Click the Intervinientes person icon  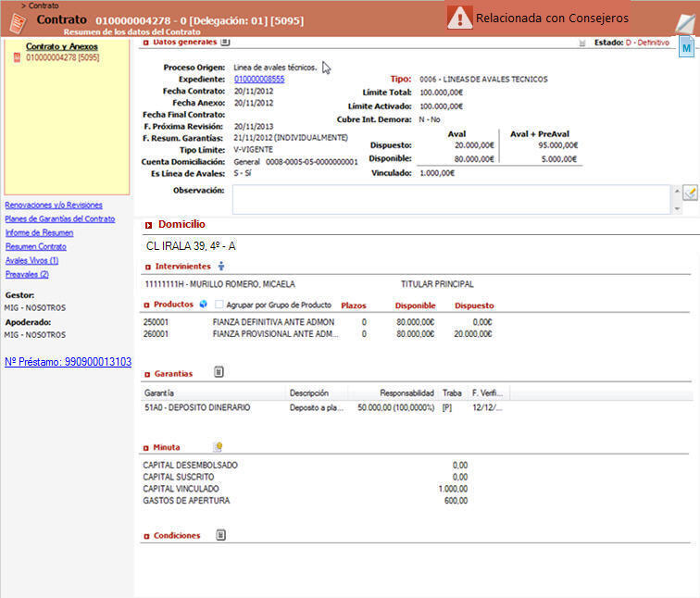click(x=221, y=267)
